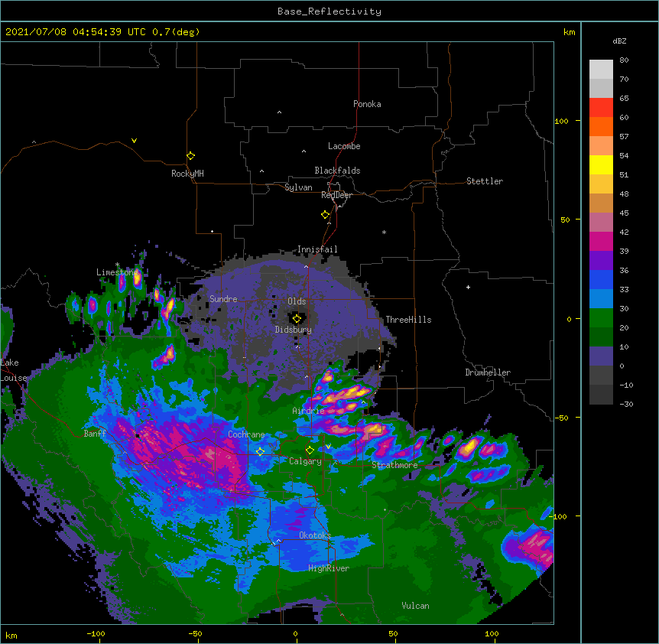Click the yellow diamond marker beside RockyMH
Image resolution: width=659 pixels, height=644 pixels.
191,156
